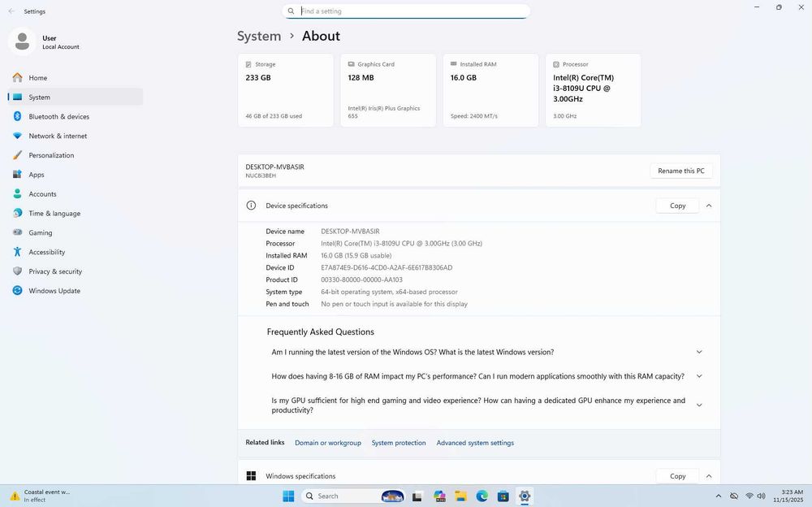Copy the Windows specifications
The height and width of the screenshot is (507, 812).
pyautogui.click(x=677, y=476)
